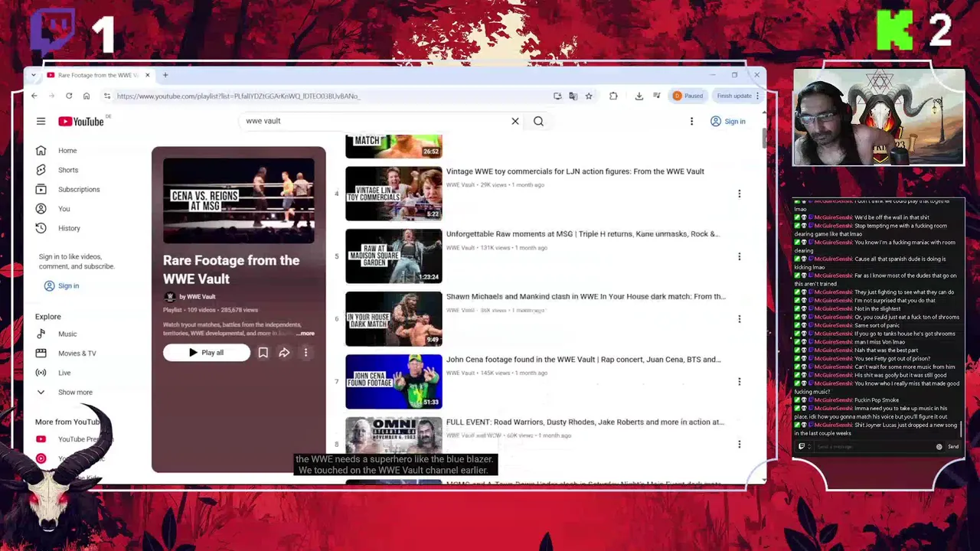Click Sign in button in header
Viewport: 980px width, 551px height.
tap(727, 121)
